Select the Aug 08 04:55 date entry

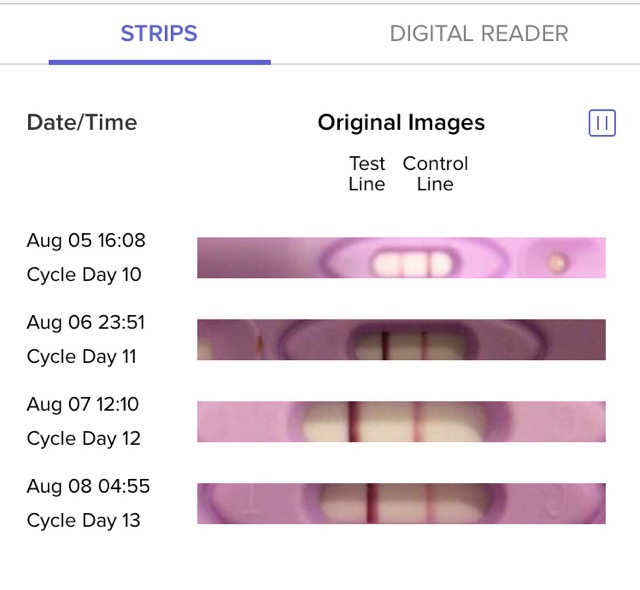(88, 486)
